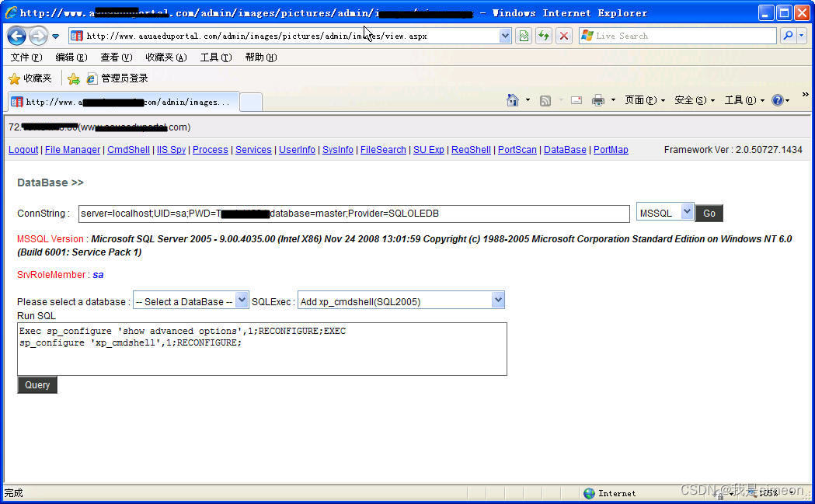This screenshot has height=504, width=815.
Task: Open the 工具(T) menu
Action: [216, 57]
